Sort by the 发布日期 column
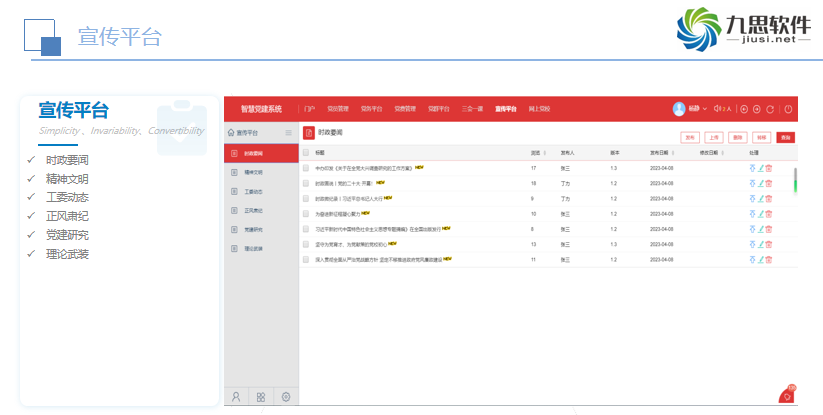This screenshot has height=415, width=823. pyautogui.click(x=662, y=153)
